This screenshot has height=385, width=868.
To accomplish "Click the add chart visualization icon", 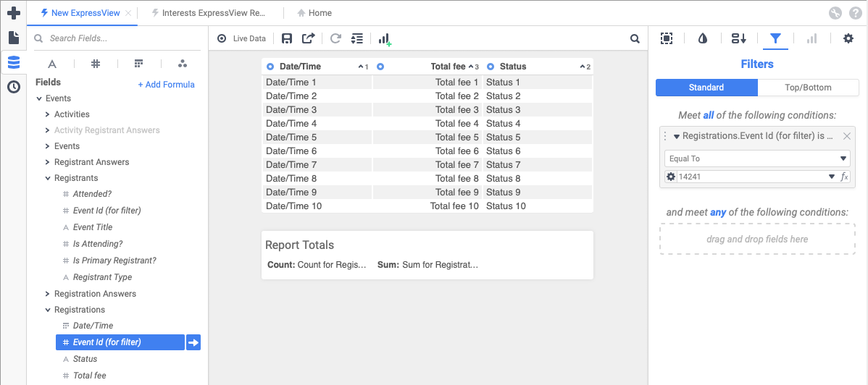I will [385, 39].
